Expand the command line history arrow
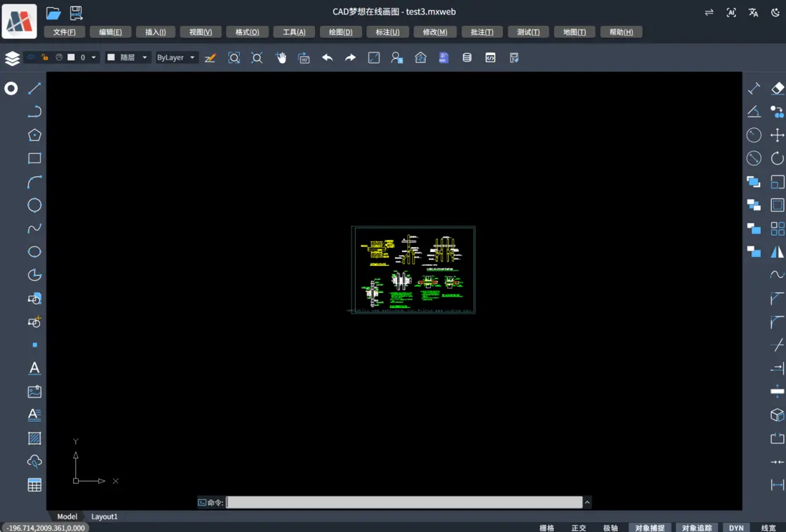This screenshot has width=786, height=532. [587, 502]
